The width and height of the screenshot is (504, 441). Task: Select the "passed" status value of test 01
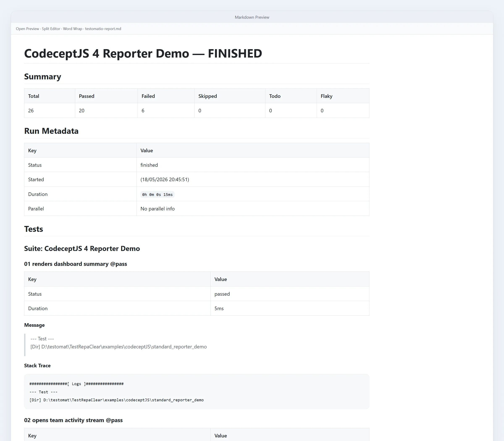coord(222,294)
